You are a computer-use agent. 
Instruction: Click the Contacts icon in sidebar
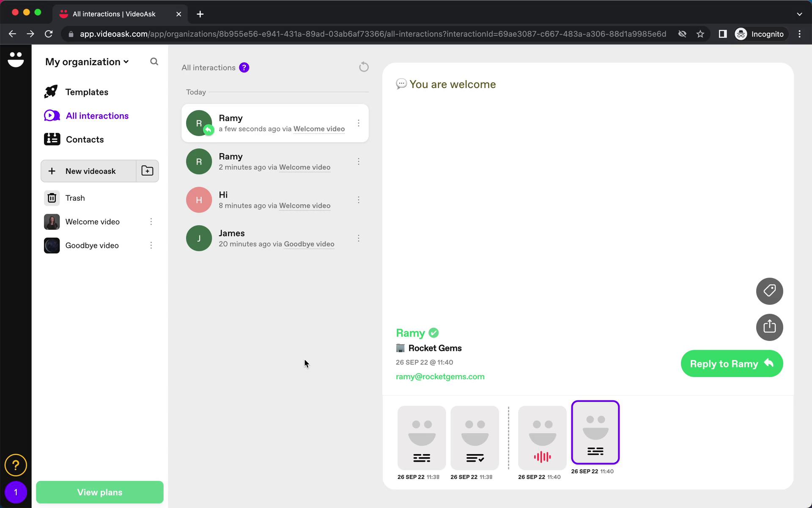[52, 139]
